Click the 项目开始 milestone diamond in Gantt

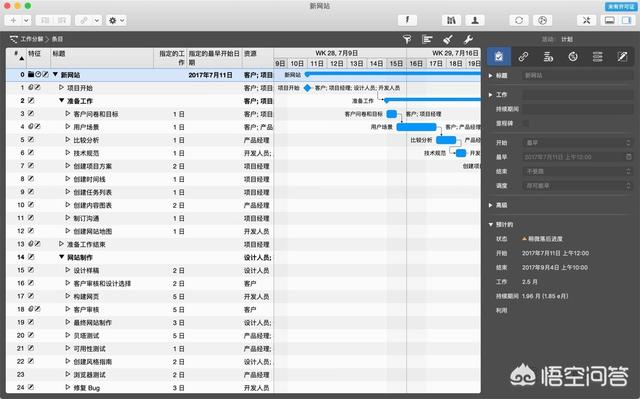307,88
